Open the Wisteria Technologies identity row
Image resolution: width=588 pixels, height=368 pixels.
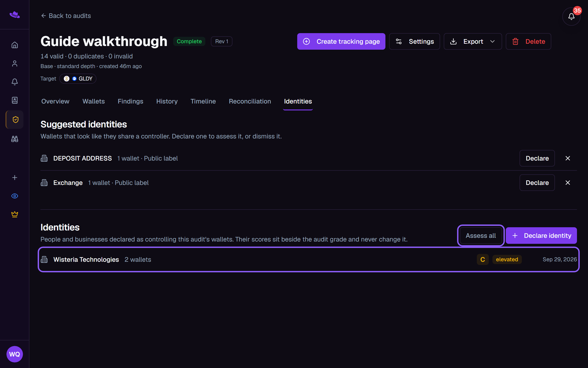click(308, 259)
